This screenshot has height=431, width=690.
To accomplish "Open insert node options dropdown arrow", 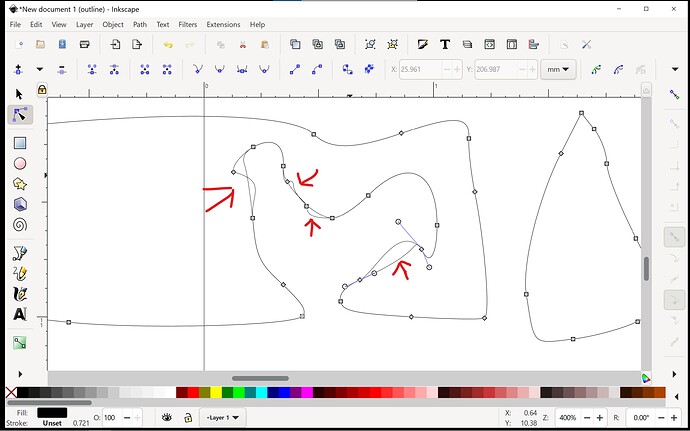I will coord(40,69).
